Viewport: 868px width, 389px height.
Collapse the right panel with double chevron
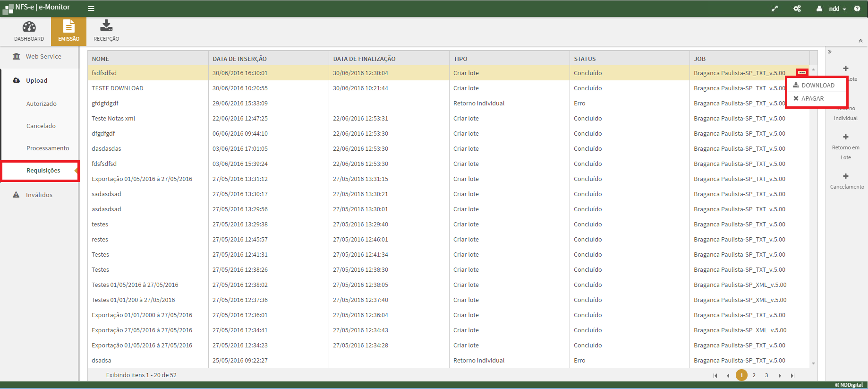pyautogui.click(x=830, y=52)
